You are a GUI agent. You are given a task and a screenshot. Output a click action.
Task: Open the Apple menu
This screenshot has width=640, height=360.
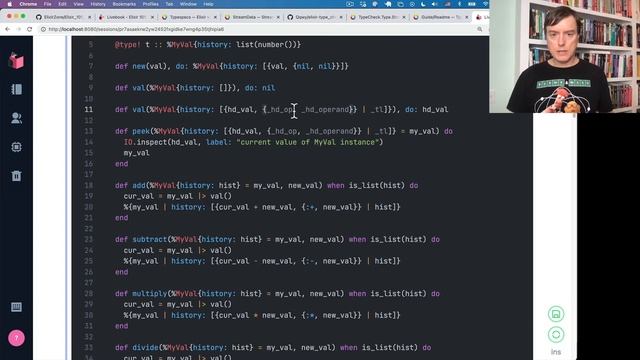(x=10, y=4)
